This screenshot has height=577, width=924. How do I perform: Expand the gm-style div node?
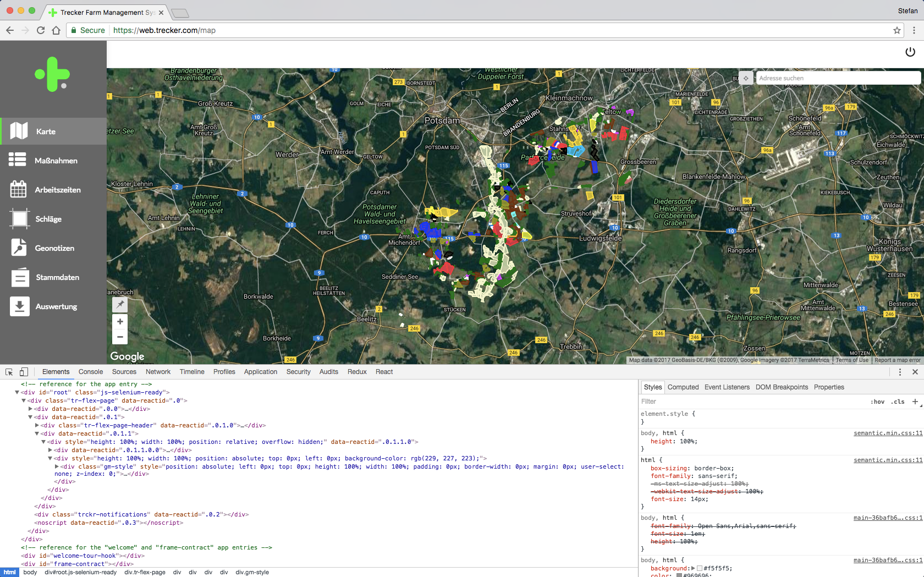point(57,466)
